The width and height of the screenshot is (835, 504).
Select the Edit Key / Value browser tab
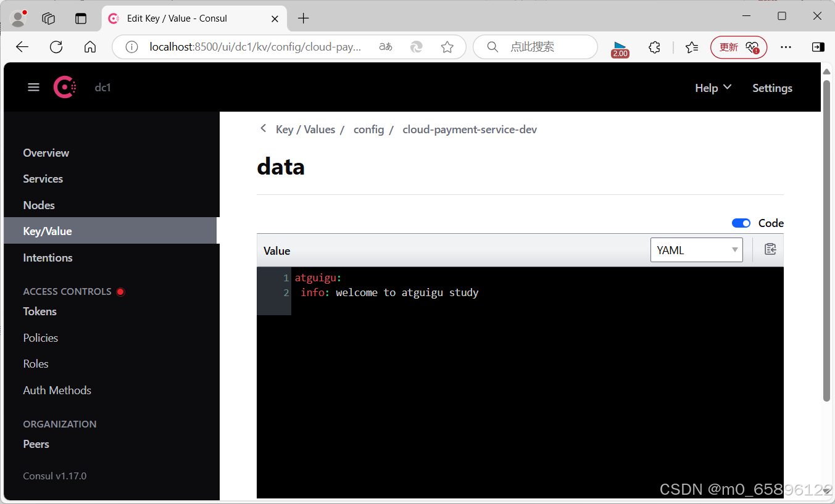click(x=194, y=19)
